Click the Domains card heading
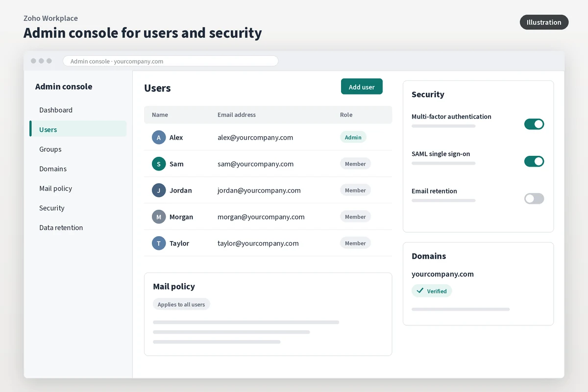The width and height of the screenshot is (588, 392). click(429, 256)
